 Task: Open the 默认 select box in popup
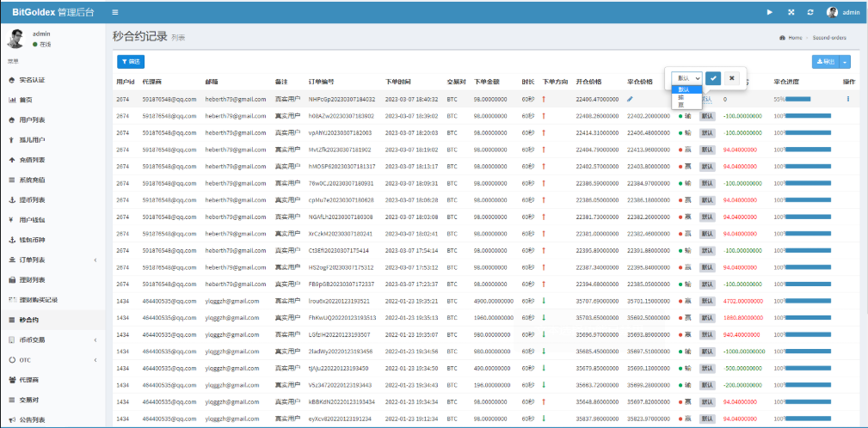[687, 78]
